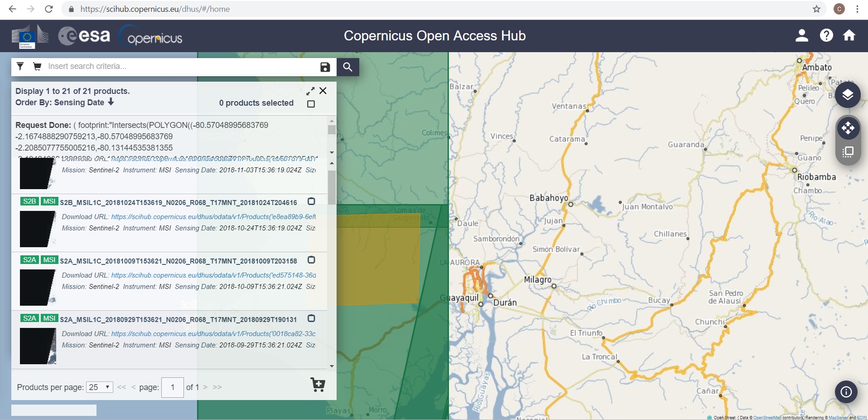Expand the results panel to full view
The width and height of the screenshot is (868, 420).
click(310, 91)
